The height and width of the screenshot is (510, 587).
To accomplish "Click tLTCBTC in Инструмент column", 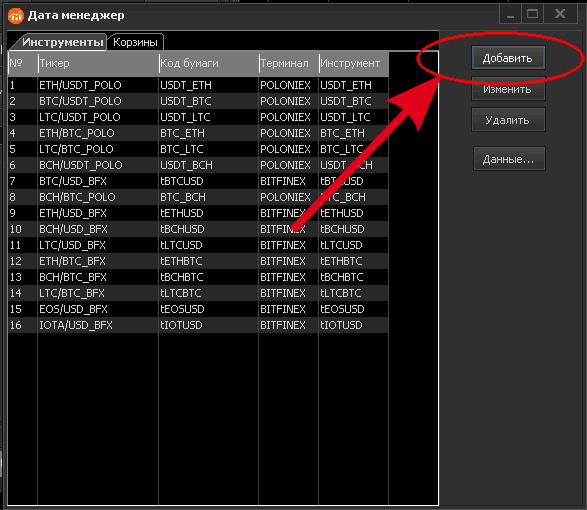I will pos(341,293).
